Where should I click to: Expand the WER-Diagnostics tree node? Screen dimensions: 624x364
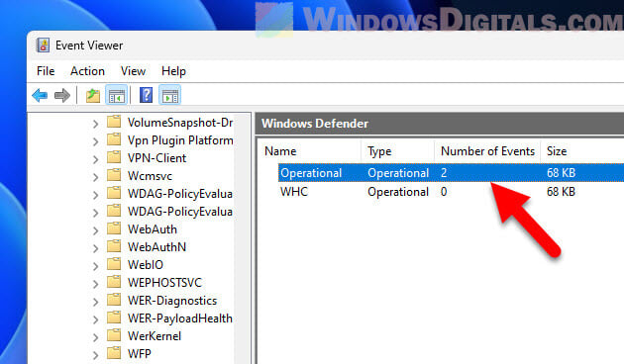click(95, 302)
